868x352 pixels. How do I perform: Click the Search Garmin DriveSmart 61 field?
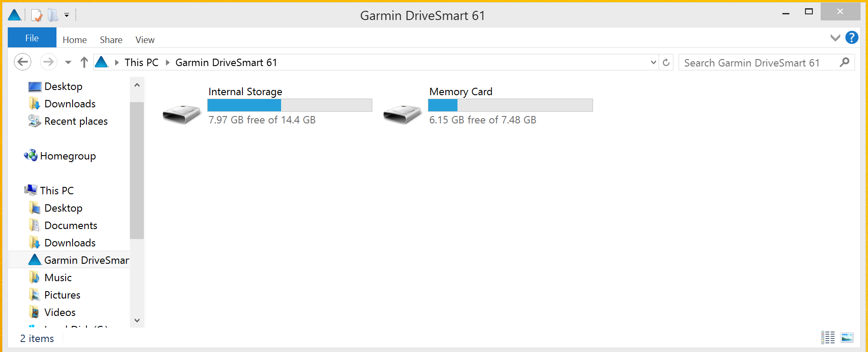(760, 63)
